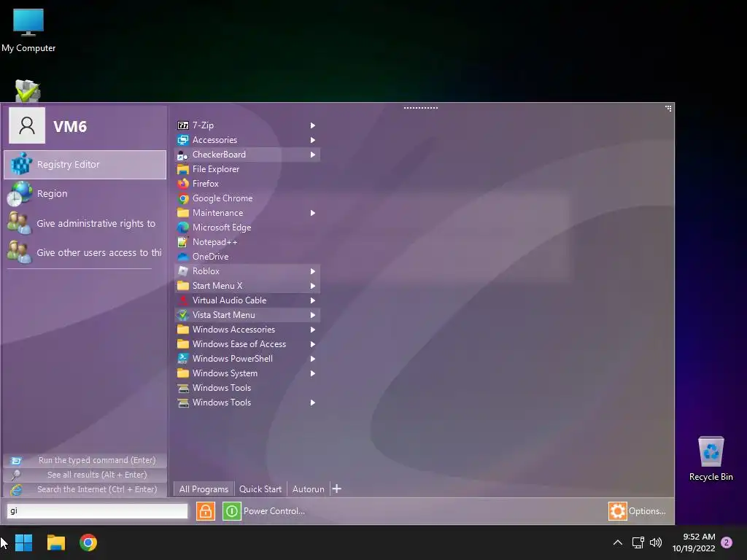Click the orange lock icon
Image resolution: width=747 pixels, height=560 pixels.
(x=206, y=511)
